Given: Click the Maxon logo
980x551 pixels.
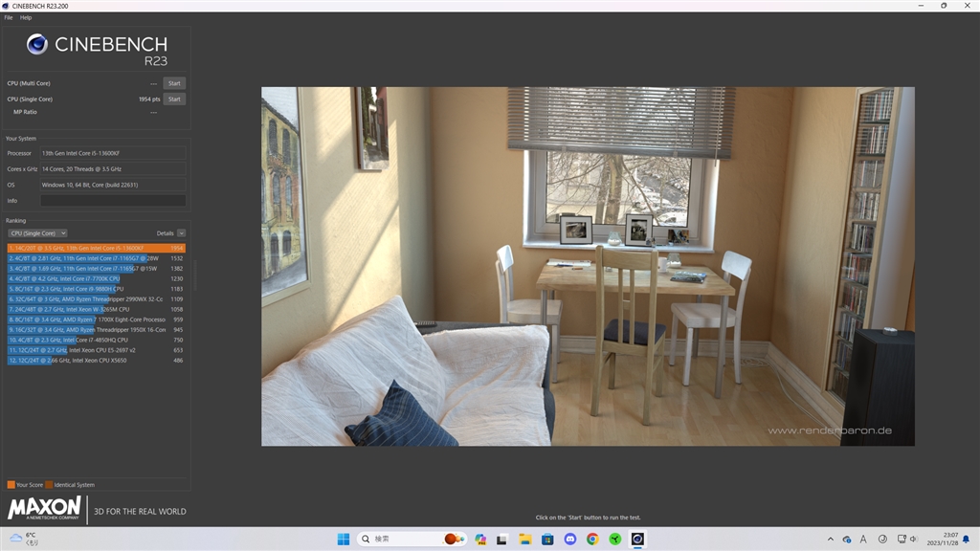Looking at the screenshot, I should click(x=44, y=509).
